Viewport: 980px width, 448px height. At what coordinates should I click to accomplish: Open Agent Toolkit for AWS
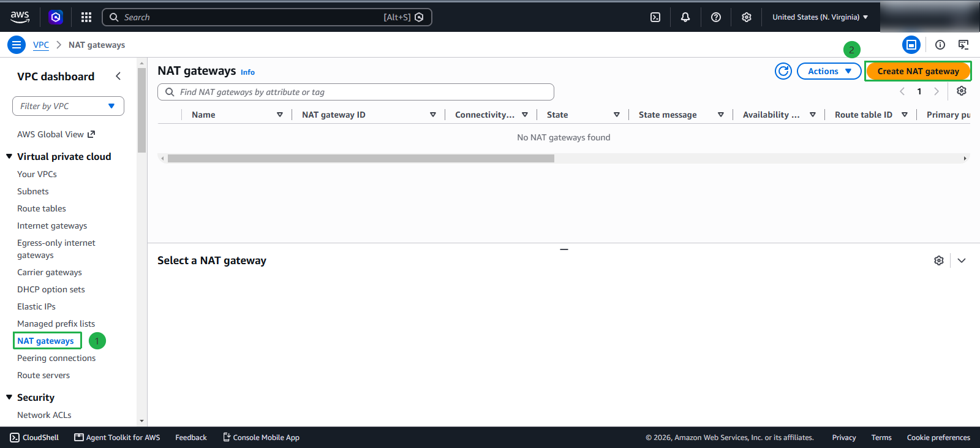pyautogui.click(x=117, y=438)
